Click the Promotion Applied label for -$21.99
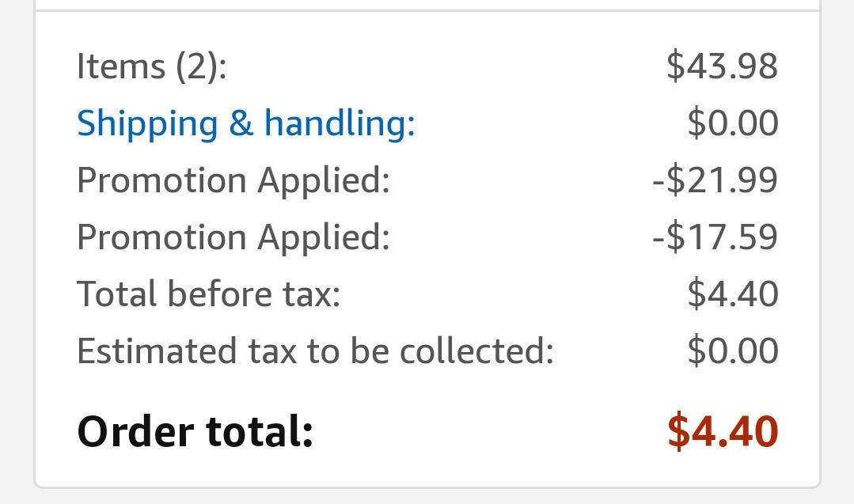 [233, 180]
